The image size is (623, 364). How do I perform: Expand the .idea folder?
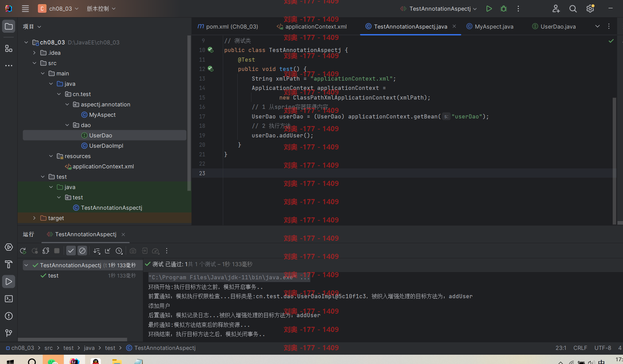point(34,53)
